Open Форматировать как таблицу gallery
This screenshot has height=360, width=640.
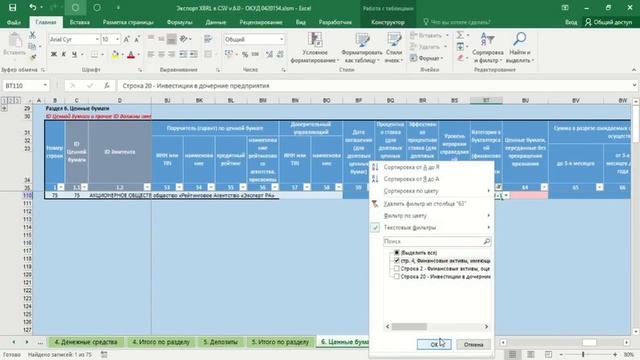362,48
